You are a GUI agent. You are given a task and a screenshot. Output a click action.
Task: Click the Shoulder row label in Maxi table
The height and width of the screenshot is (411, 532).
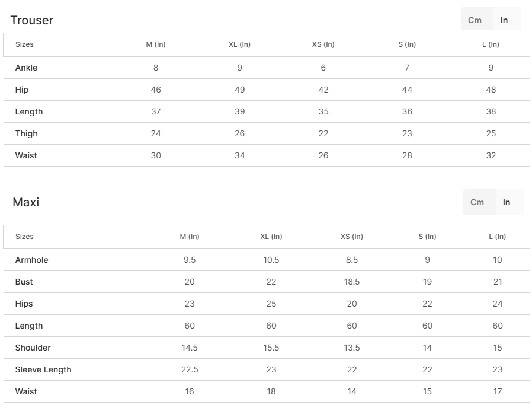[x=33, y=348]
